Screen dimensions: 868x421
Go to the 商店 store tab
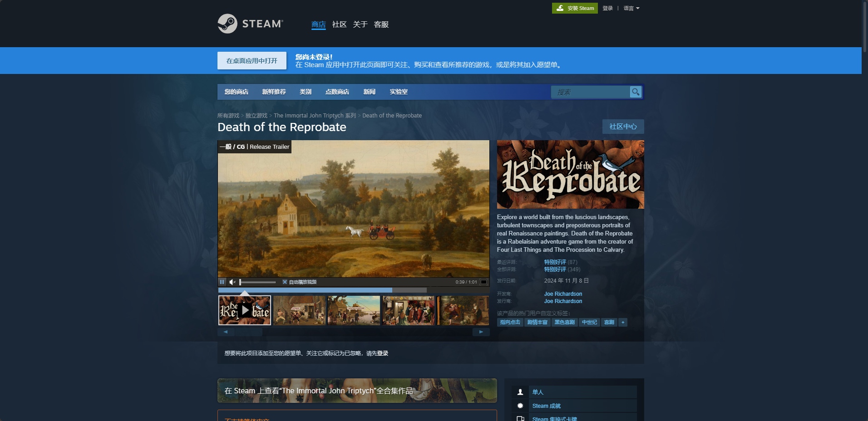[x=319, y=24]
